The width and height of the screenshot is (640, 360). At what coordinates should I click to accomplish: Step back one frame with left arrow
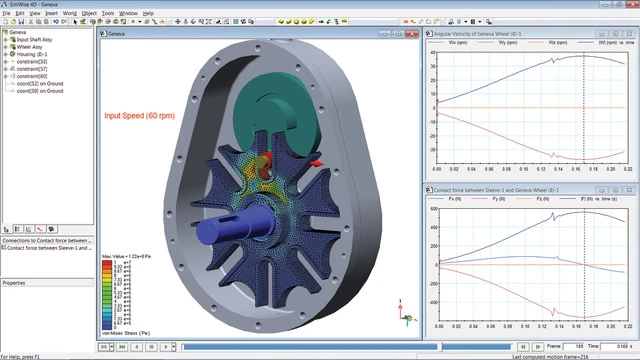pos(137,347)
